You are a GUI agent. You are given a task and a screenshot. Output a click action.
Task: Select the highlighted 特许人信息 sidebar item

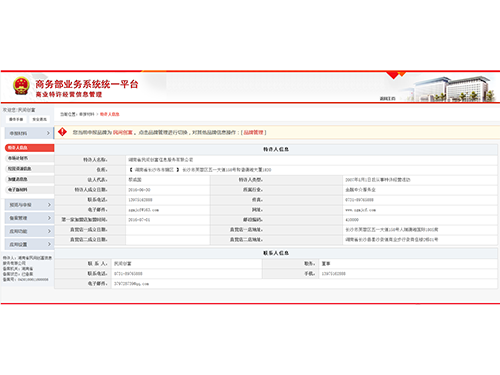(29, 148)
